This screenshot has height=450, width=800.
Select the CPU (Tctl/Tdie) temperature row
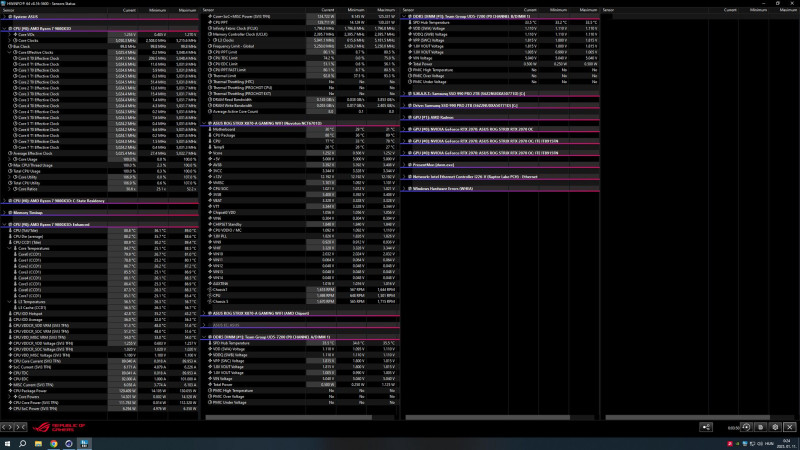tap(99, 230)
